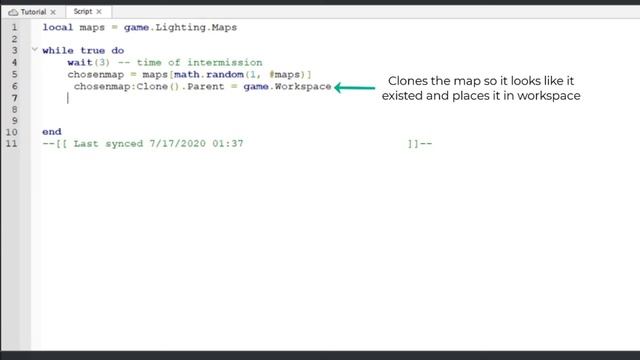The height and width of the screenshot is (360, 640).
Task: Click on 'math.random' in line 5
Action: 209,75
